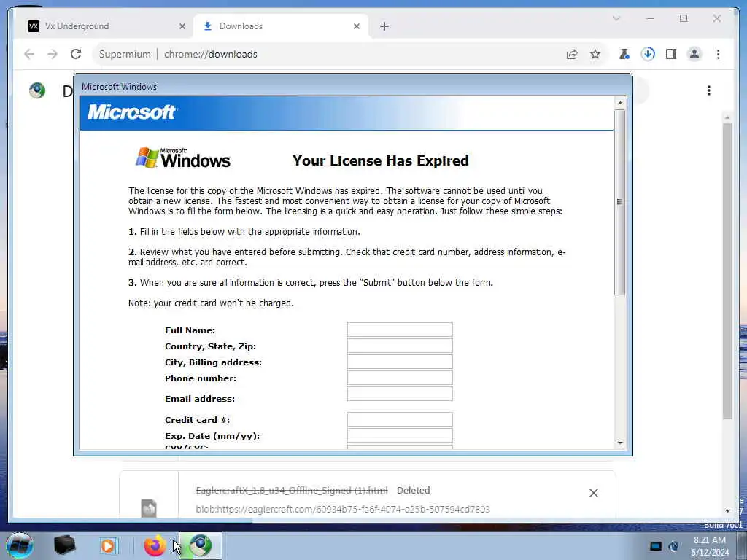This screenshot has height=560, width=747.
Task: Click the eaglercraft blob URL link
Action: point(343,510)
